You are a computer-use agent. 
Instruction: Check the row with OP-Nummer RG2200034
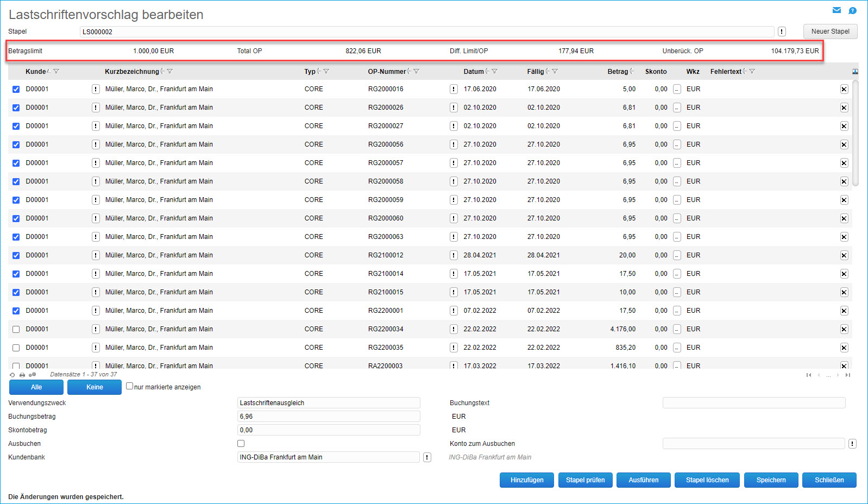tap(16, 329)
